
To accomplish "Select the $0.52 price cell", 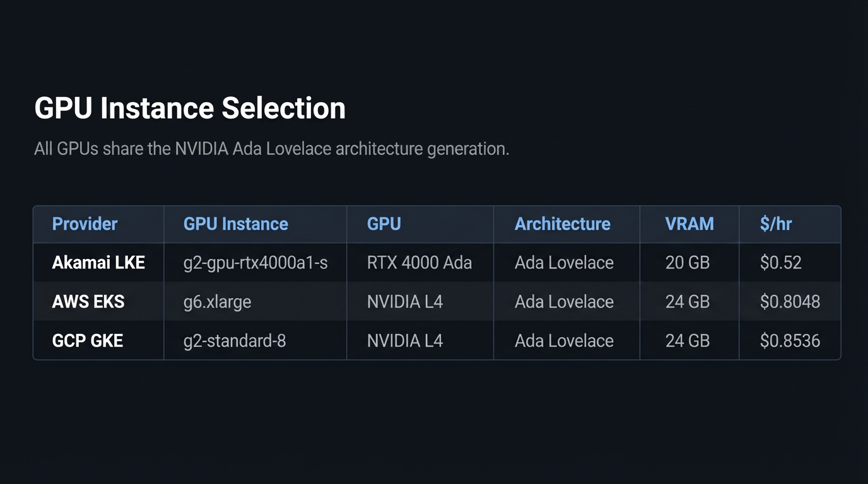I will [x=780, y=262].
